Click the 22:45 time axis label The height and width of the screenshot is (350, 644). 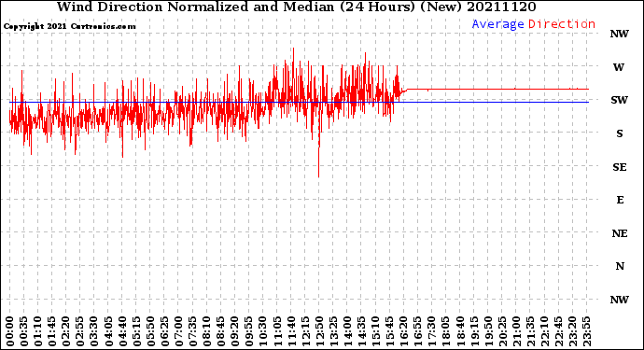558,331
